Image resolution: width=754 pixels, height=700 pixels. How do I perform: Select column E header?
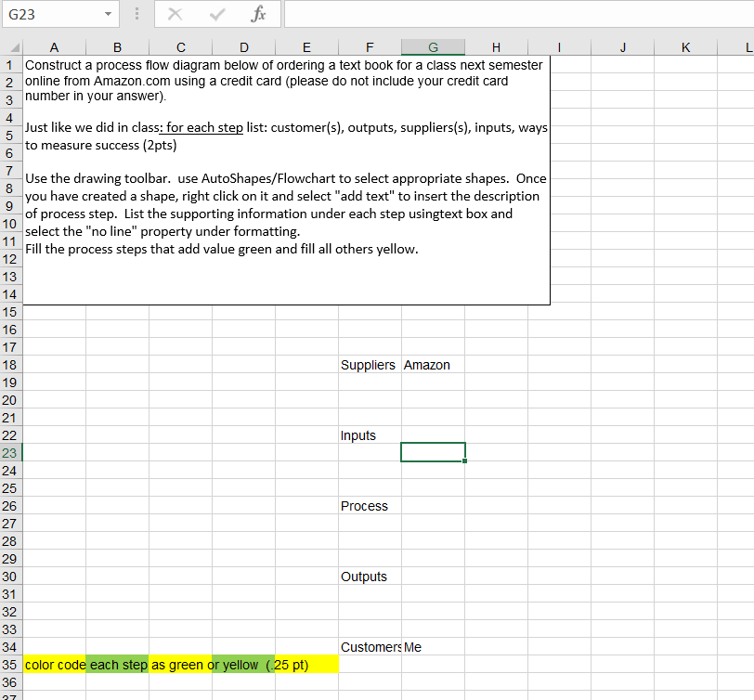[306, 47]
